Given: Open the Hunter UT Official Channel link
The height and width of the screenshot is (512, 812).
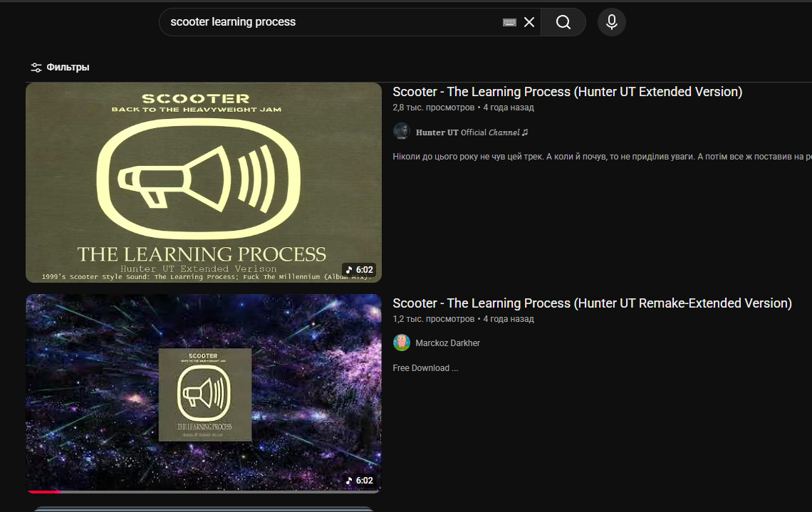Looking at the screenshot, I should (472, 132).
